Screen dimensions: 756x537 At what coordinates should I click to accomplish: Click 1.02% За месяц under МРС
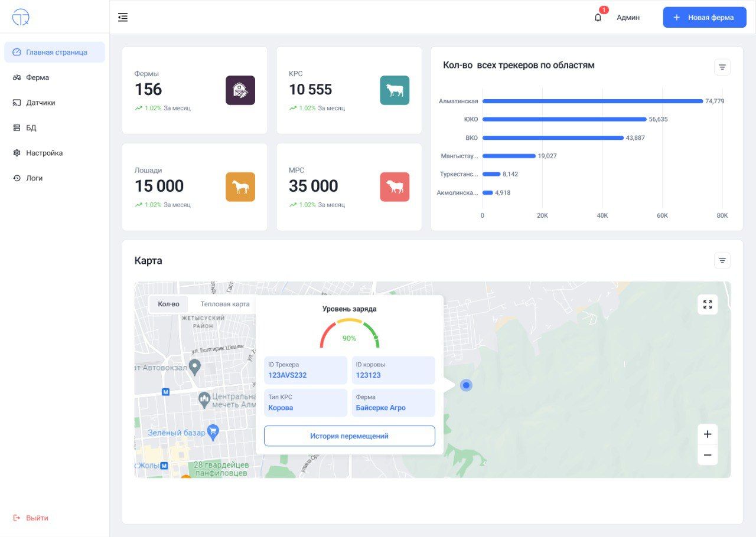click(x=317, y=205)
